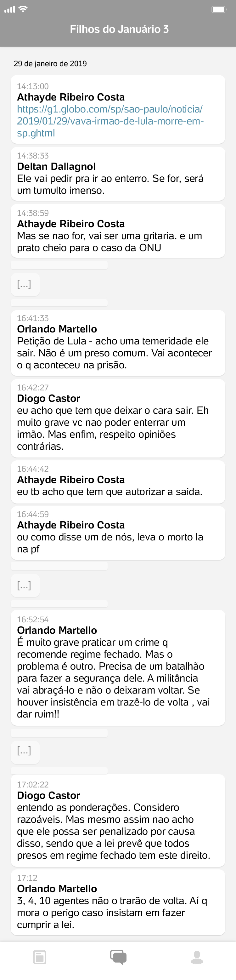Tap the cellular signal bars icon

tap(9, 9)
